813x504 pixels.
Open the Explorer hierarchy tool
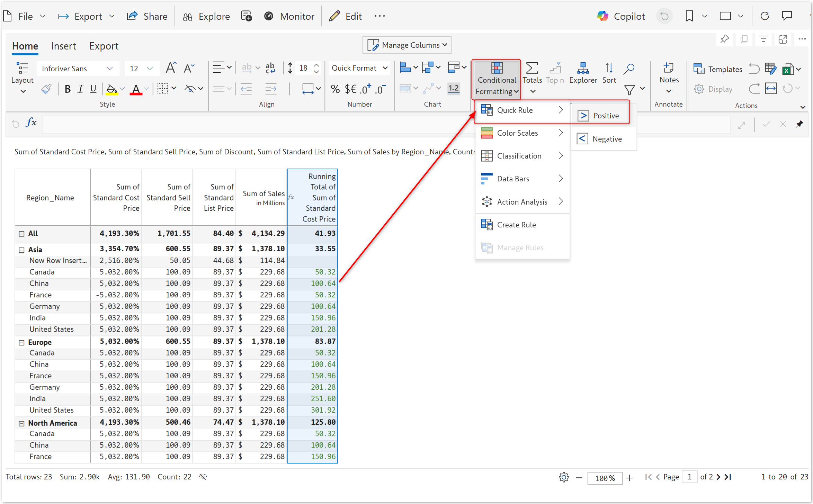pos(583,69)
